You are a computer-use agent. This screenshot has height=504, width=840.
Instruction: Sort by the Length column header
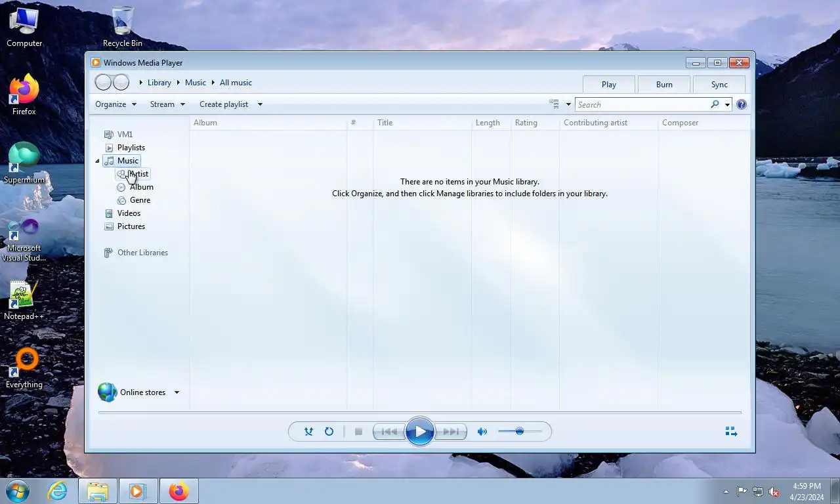[491, 123]
